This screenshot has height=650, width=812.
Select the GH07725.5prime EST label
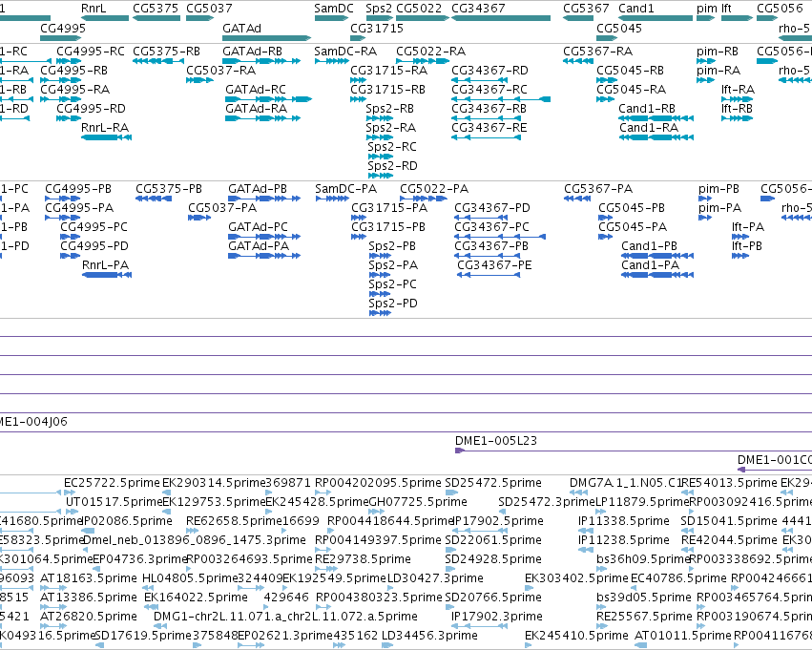point(418,502)
